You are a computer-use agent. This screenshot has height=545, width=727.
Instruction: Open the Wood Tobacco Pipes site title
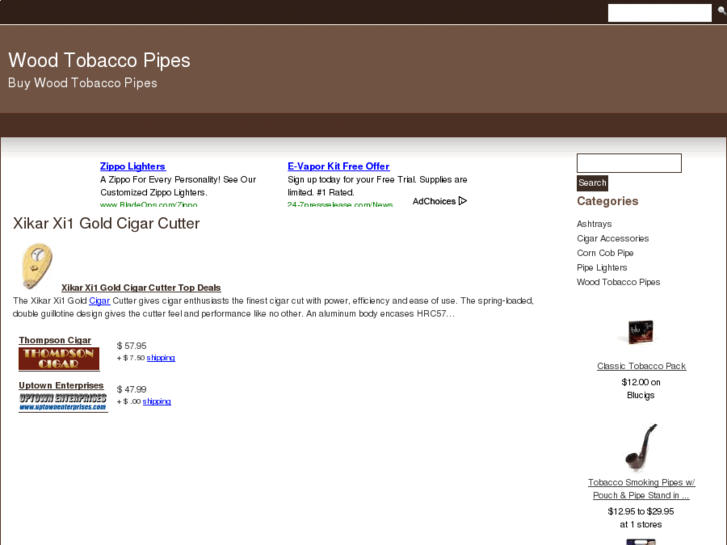[x=99, y=60]
